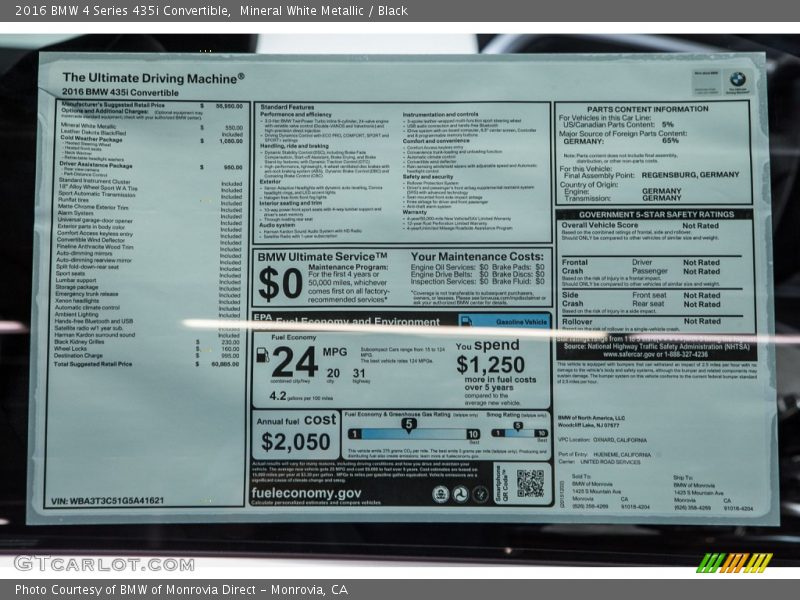The height and width of the screenshot is (600, 800).
Task: Click the BMW roundel logo on sticker
Action: [737, 79]
